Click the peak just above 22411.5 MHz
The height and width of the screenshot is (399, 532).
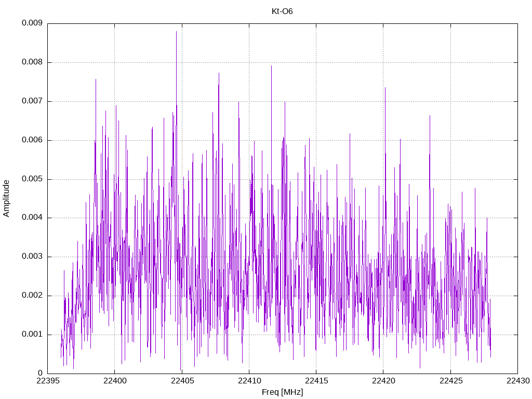[x=271, y=66]
